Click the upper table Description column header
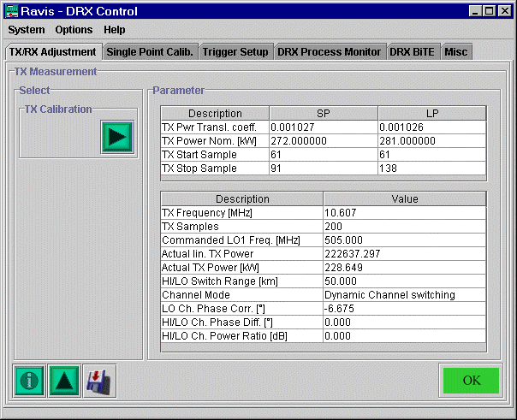 point(215,113)
